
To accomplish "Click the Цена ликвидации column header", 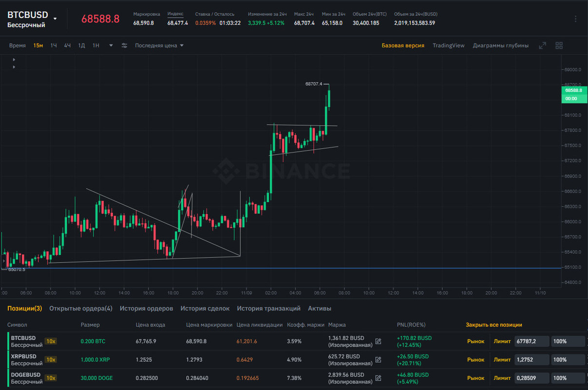I will pyautogui.click(x=260, y=325).
